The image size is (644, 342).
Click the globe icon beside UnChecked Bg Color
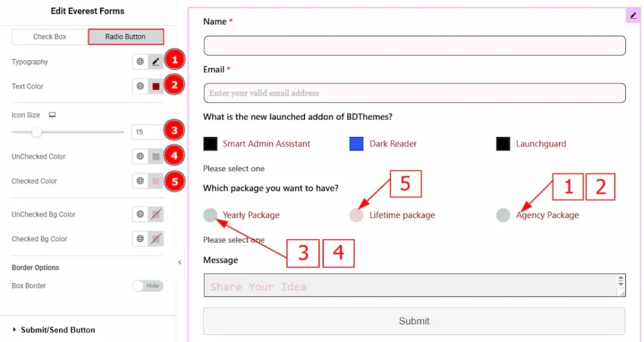[140, 214]
